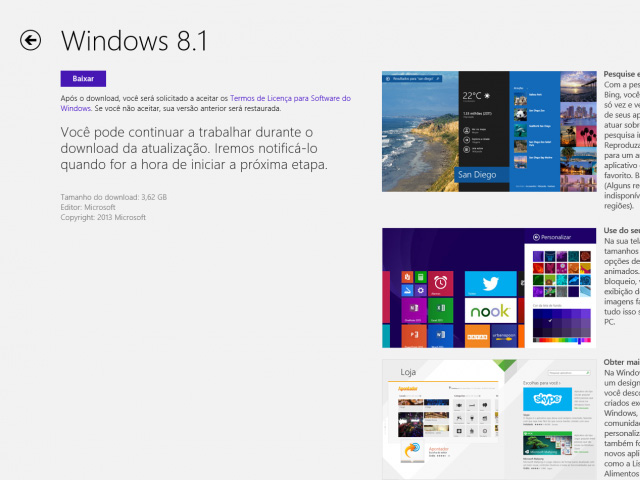Open the Termos de Licença para Software link
640x480 pixels.
(205, 103)
